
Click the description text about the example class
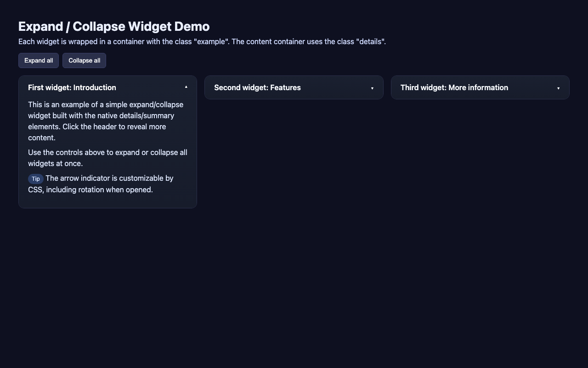(202, 41)
